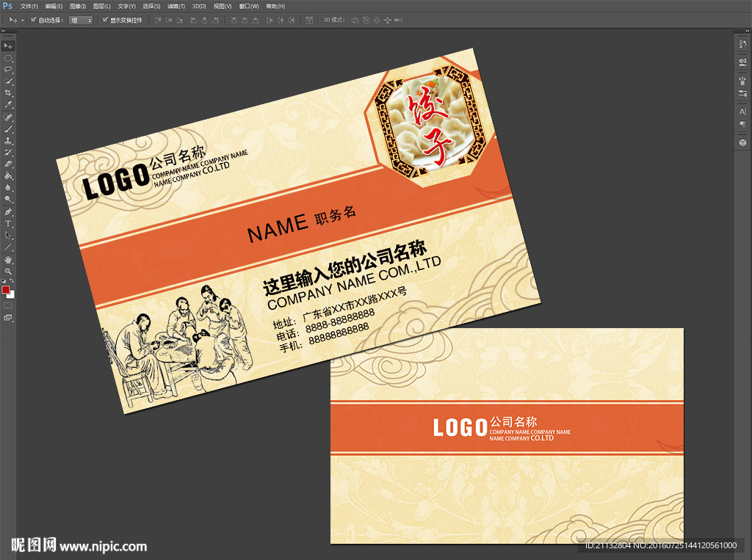Click the 3D rotate mode icon
752x560 pixels.
click(355, 20)
